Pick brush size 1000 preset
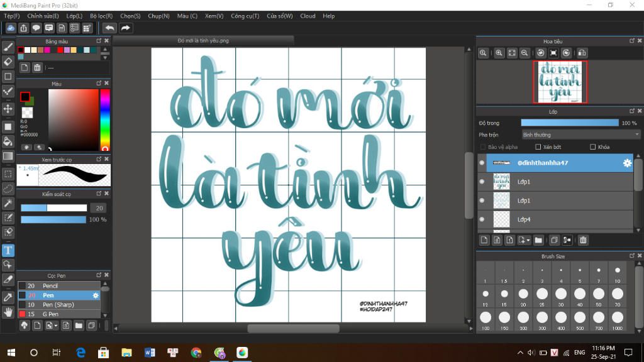 pyautogui.click(x=618, y=317)
